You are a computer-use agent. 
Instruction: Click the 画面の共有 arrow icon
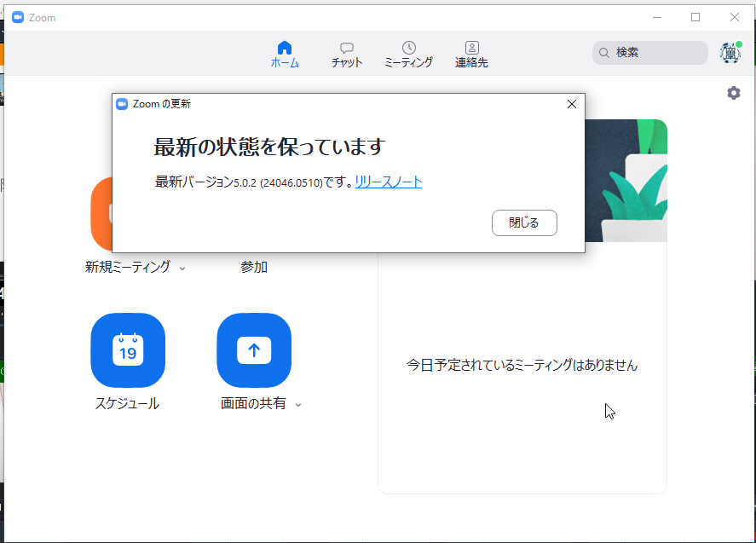click(254, 350)
